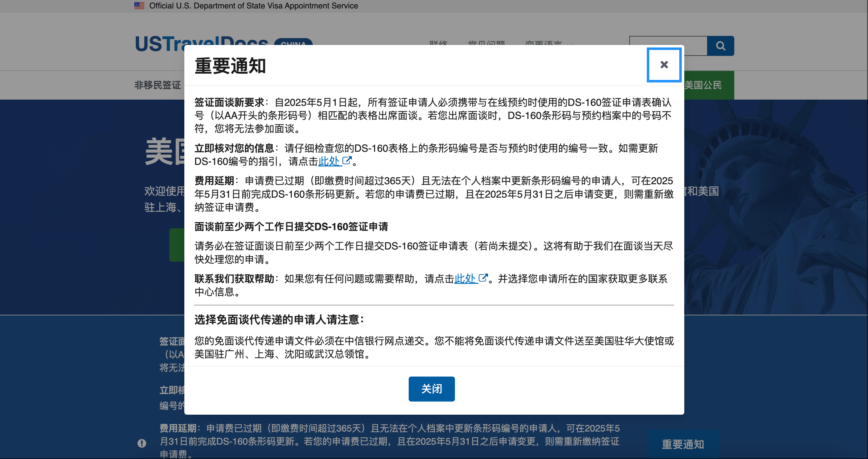Click the 重要通知 button at bottom right
The image size is (868, 459).
coord(682,445)
